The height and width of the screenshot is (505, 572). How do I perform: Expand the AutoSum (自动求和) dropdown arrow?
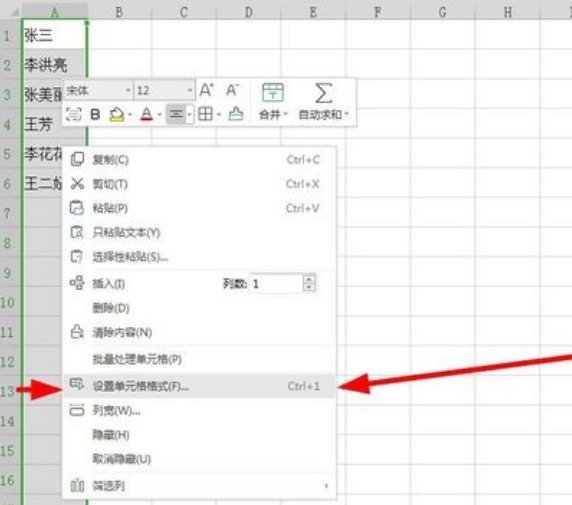[347, 114]
